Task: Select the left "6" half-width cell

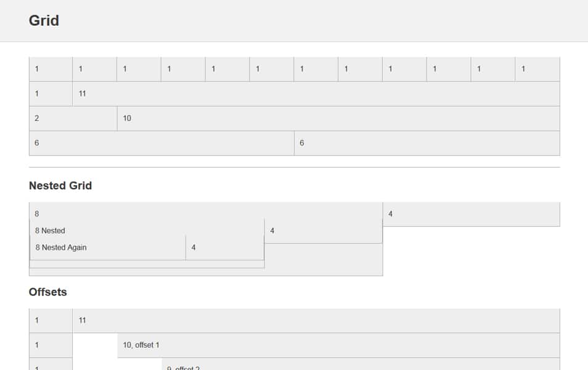Action: click(161, 143)
